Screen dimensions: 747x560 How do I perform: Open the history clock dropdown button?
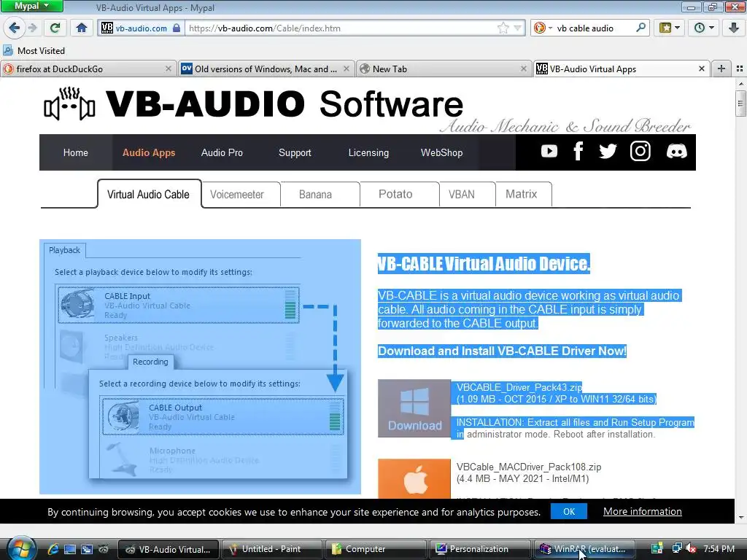coord(704,28)
